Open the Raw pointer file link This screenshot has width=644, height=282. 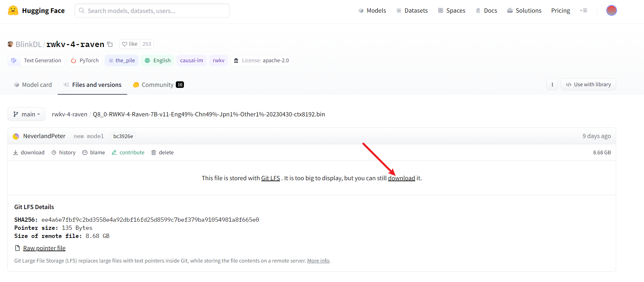tap(44, 248)
